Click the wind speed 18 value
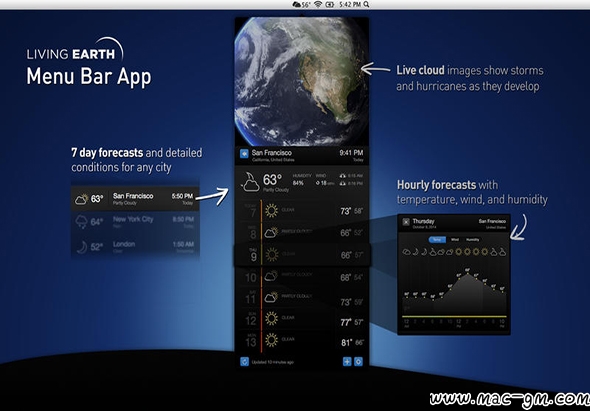The image size is (590, 411). (x=324, y=183)
